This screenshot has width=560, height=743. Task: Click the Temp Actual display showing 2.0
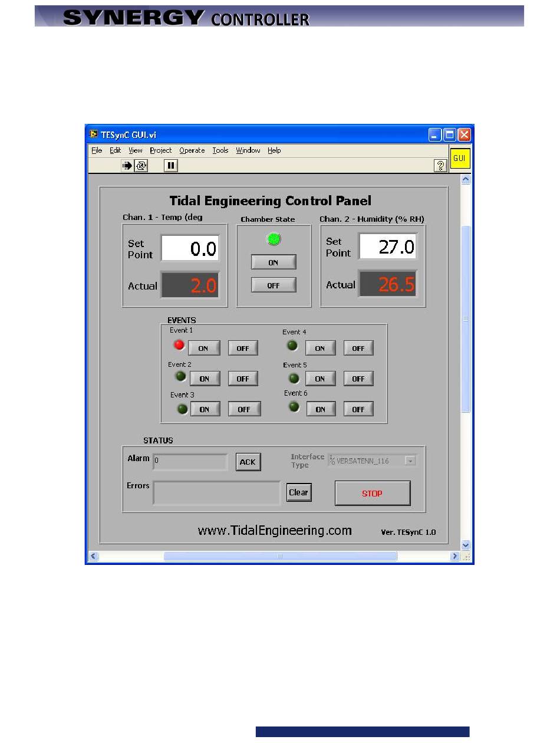coord(190,286)
